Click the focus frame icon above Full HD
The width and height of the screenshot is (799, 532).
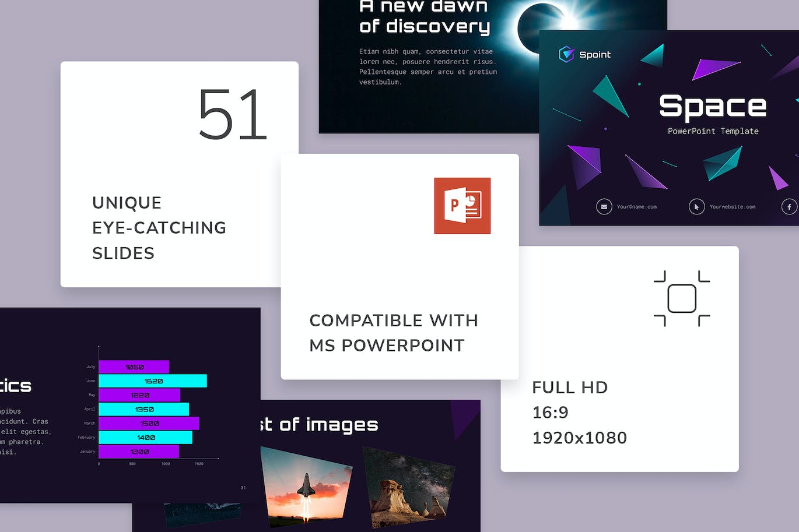(682, 298)
